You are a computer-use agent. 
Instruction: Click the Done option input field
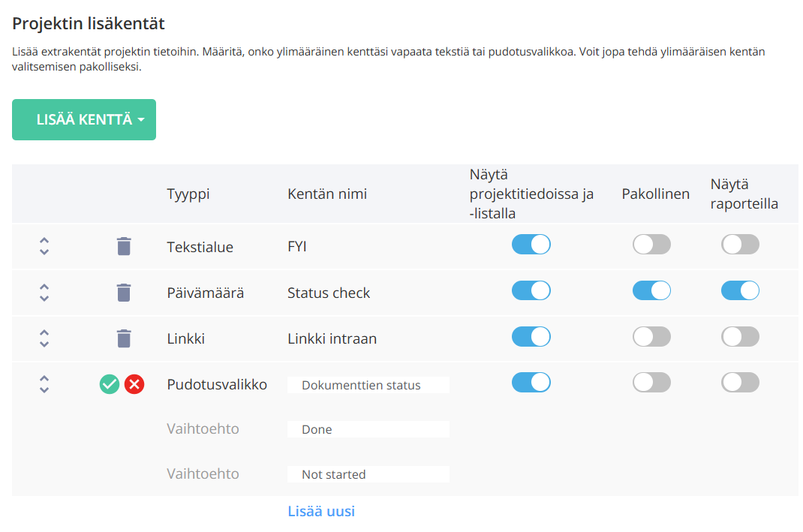(x=368, y=429)
